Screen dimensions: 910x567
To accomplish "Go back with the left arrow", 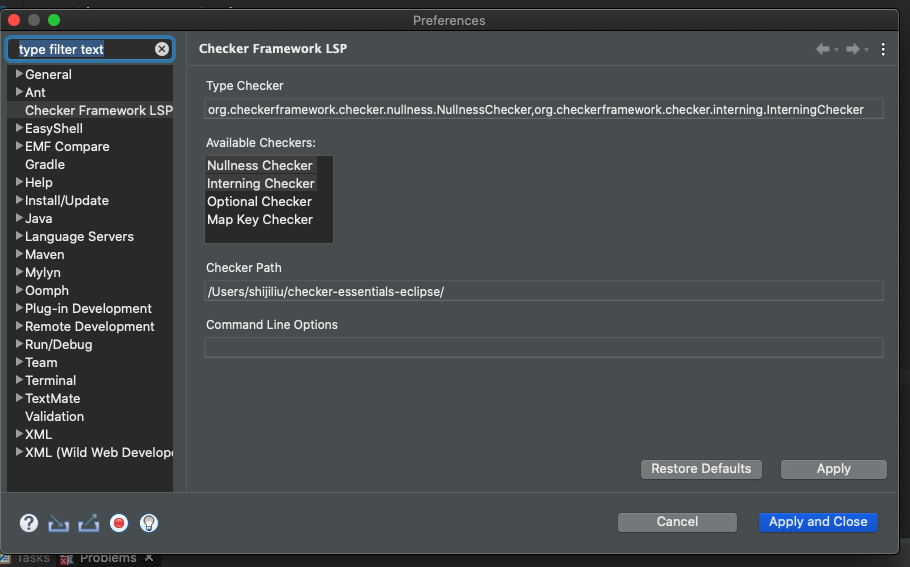I will pos(823,49).
